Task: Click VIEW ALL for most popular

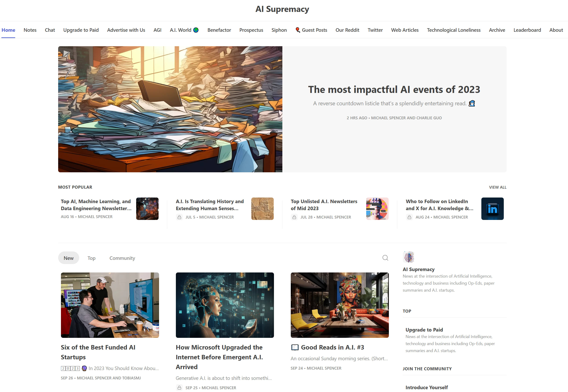Action: click(x=497, y=187)
